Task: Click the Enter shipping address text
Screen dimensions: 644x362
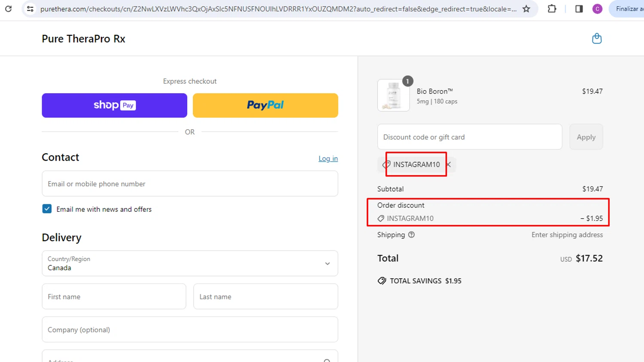Action: pos(567,235)
